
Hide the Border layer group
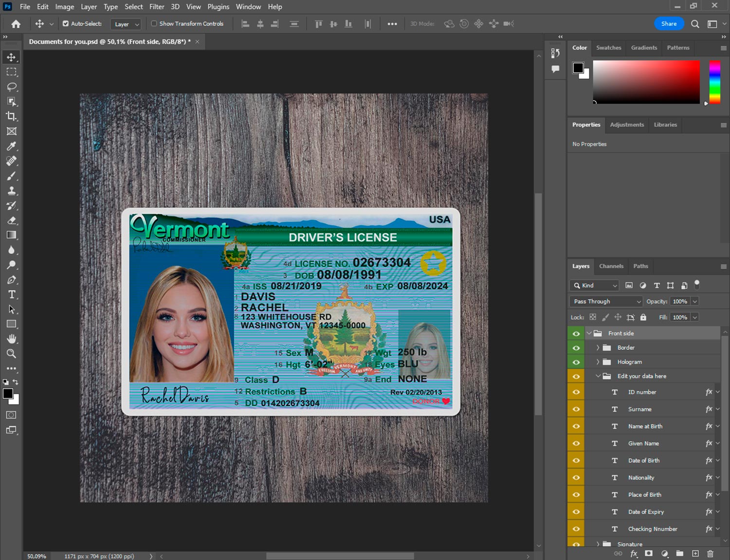[576, 348]
